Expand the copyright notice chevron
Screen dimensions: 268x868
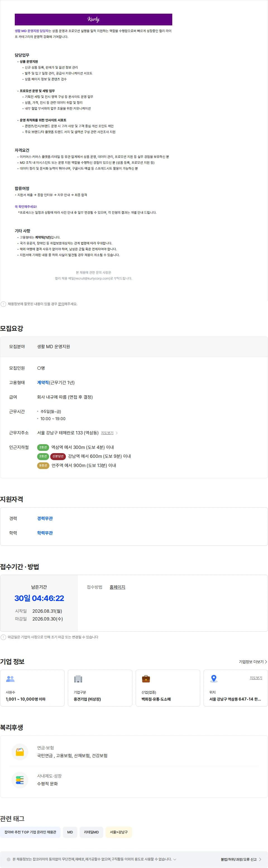coord(175,859)
